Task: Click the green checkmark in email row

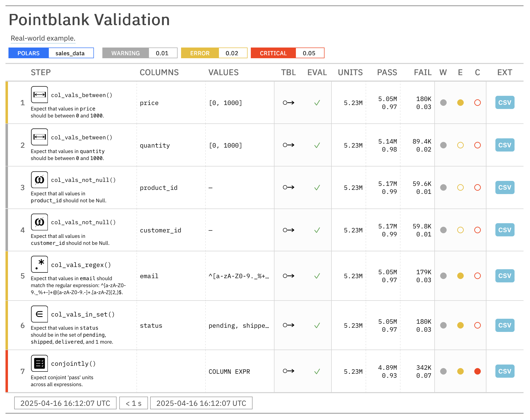Action: (x=317, y=276)
